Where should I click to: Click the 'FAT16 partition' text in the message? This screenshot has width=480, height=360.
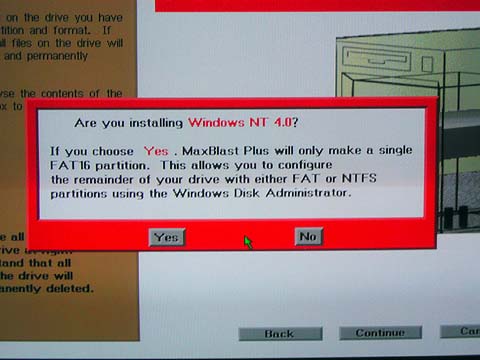(98, 166)
